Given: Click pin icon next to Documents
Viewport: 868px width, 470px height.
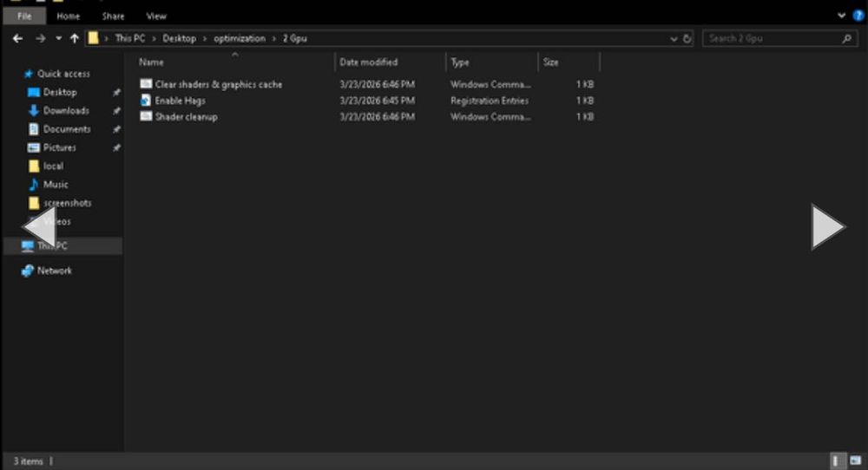Looking at the screenshot, I should pos(116,129).
